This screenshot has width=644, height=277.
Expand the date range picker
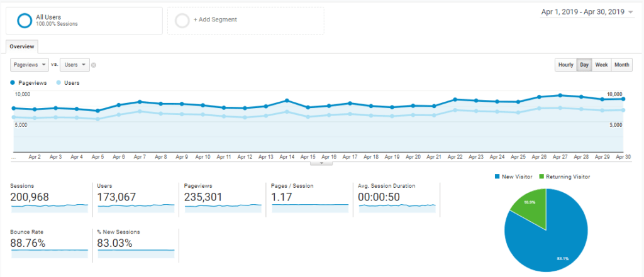click(587, 12)
